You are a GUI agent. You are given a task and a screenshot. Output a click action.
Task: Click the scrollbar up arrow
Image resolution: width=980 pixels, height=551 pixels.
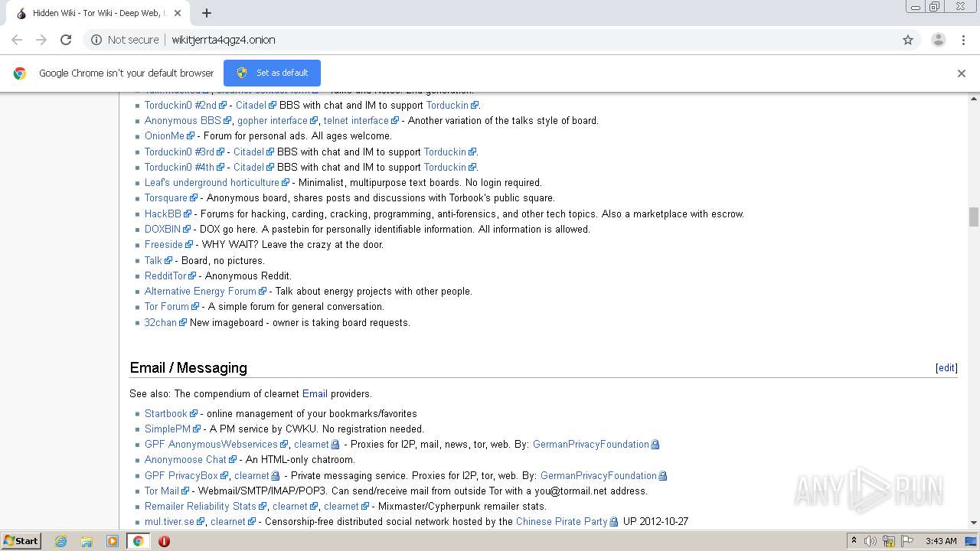(974, 99)
